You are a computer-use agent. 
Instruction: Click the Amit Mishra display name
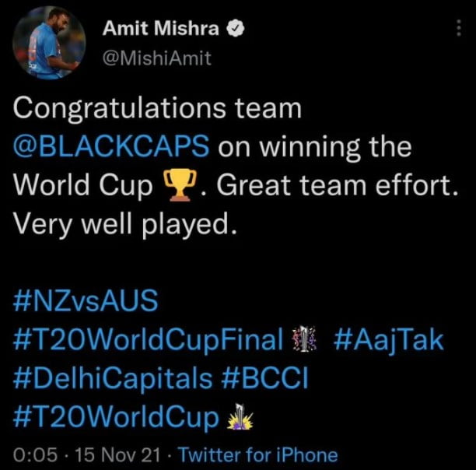(161, 30)
